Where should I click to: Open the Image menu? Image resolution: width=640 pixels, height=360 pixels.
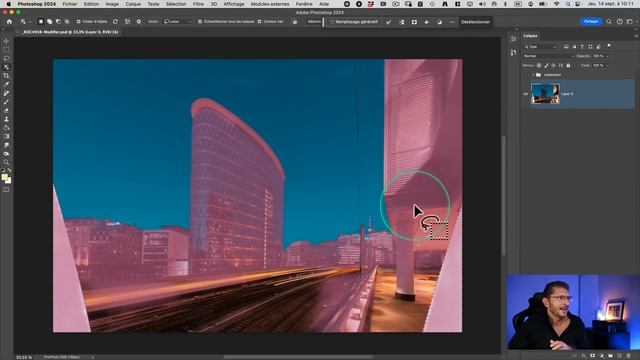click(112, 4)
